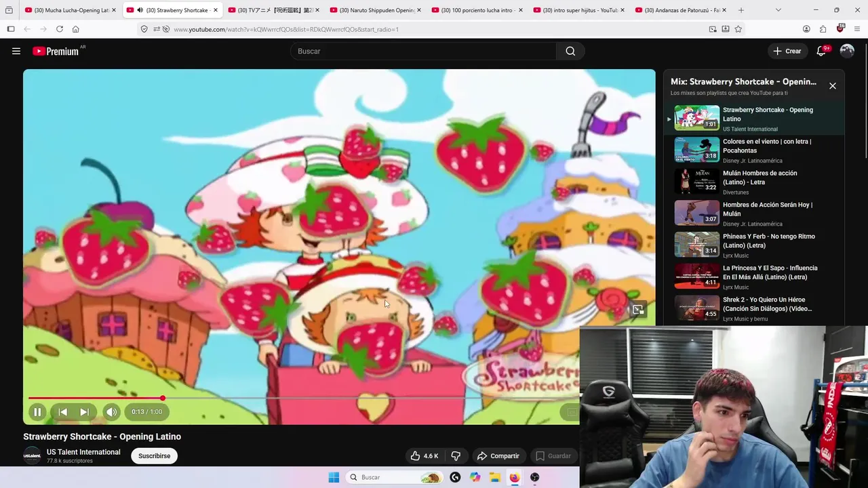The height and width of the screenshot is (488, 868).
Task: Go back in browser history
Action: pyautogui.click(x=27, y=29)
